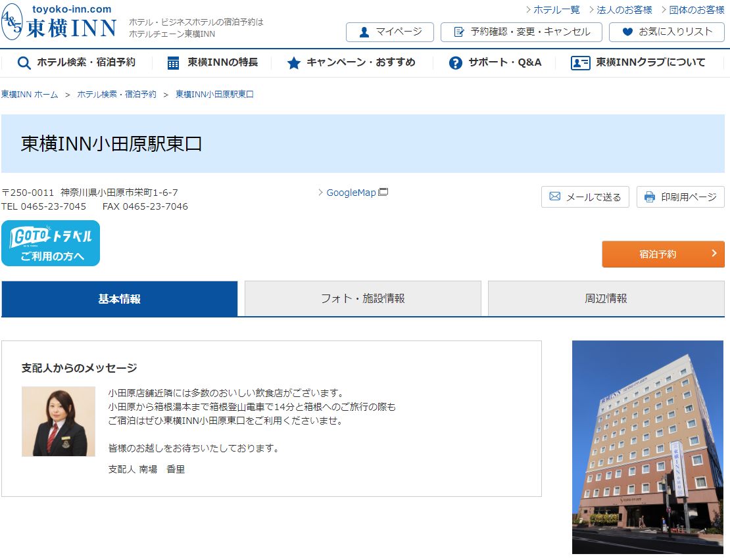Image resolution: width=730 pixels, height=560 pixels.
Task: Open the マイページ button
Action: tap(390, 32)
